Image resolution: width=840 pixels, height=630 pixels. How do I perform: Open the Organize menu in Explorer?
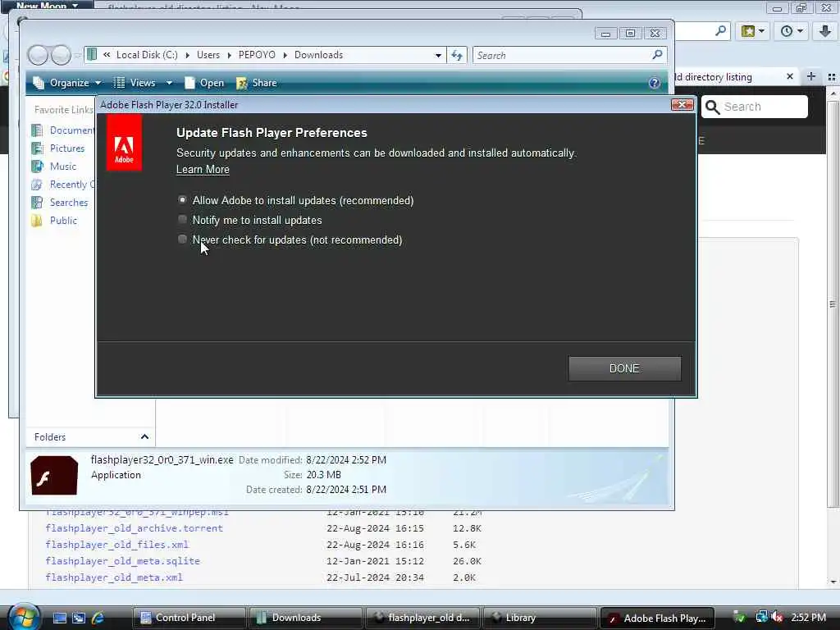pyautogui.click(x=67, y=83)
